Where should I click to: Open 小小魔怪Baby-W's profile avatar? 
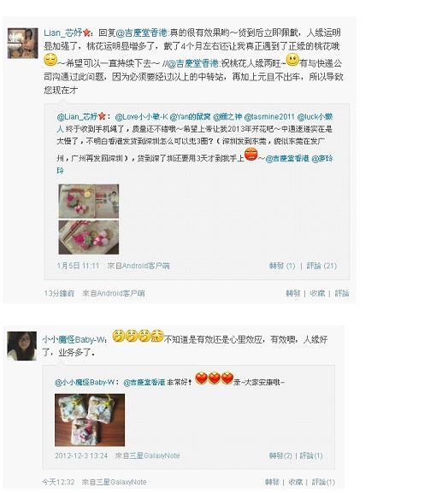coord(22,345)
